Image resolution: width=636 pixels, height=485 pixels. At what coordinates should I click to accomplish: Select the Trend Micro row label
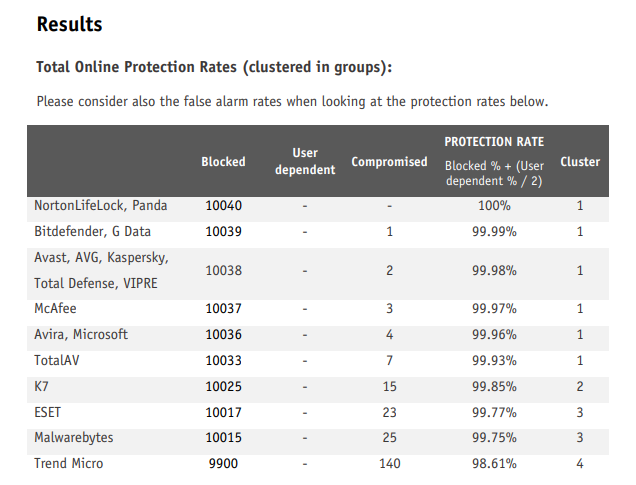[x=69, y=463]
